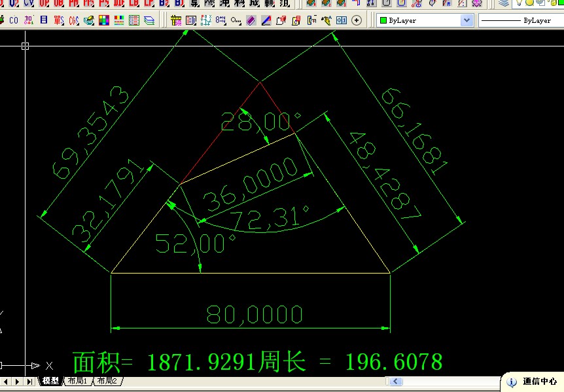Click the 32.1791 dimension text
564x392 pixels.
coord(107,201)
